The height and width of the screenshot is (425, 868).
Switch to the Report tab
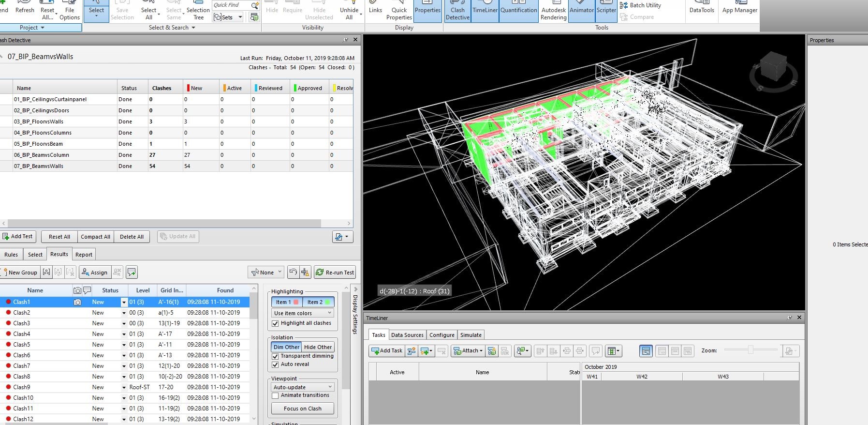pos(84,255)
